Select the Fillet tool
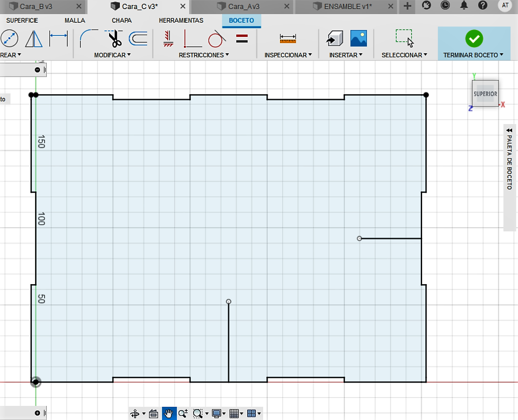This screenshot has width=518, height=420. point(89,38)
